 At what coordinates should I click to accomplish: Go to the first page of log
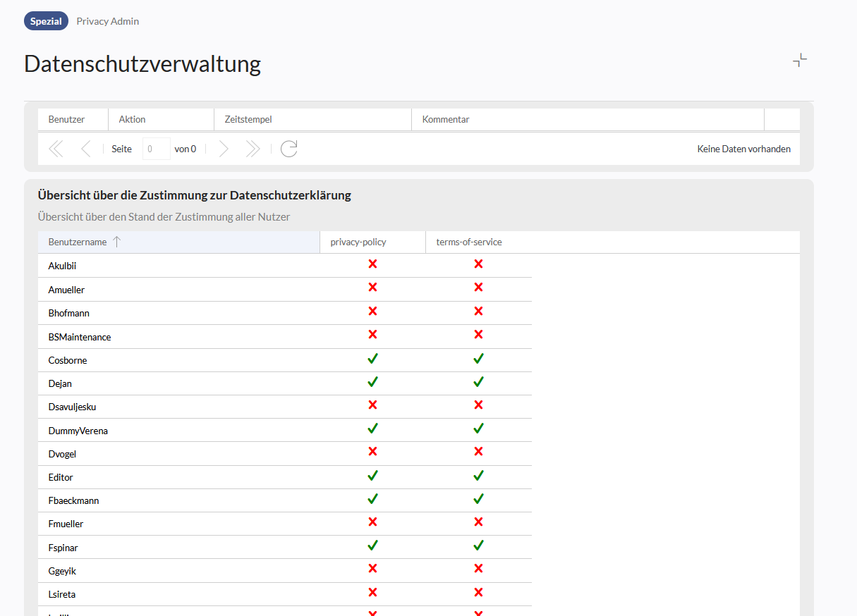[x=56, y=149]
